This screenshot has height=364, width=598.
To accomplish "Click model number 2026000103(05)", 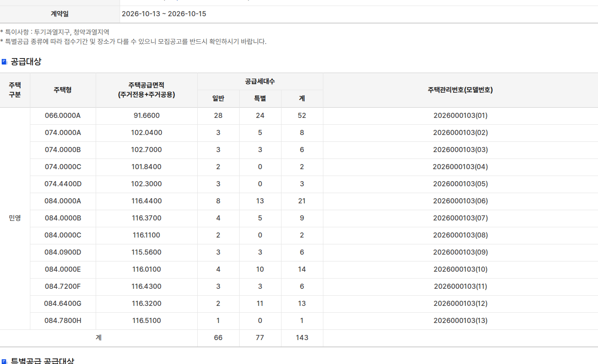I will click(x=460, y=184).
